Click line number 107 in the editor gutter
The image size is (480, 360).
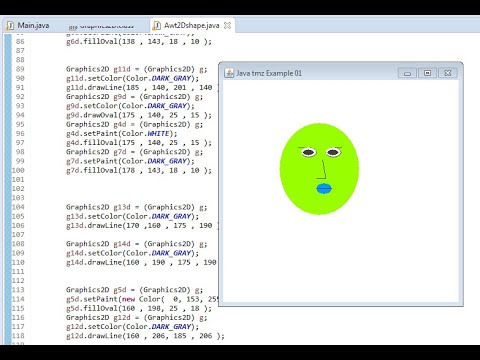point(18,235)
